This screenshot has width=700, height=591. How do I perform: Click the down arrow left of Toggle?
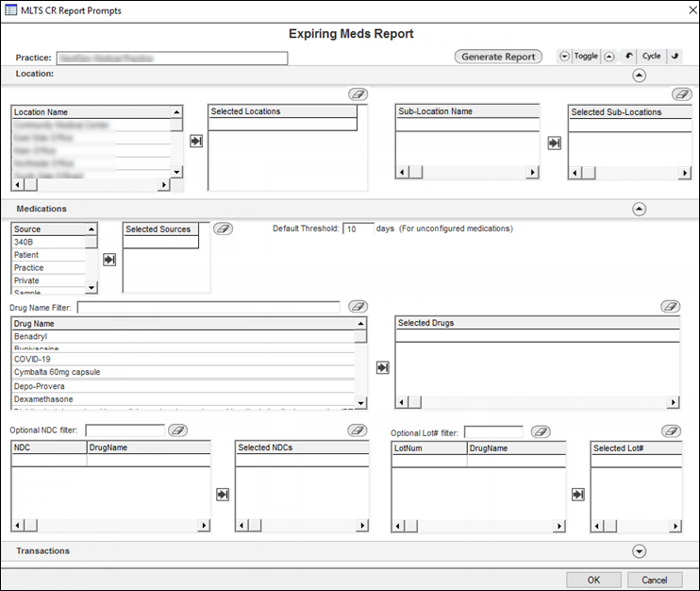coord(565,57)
